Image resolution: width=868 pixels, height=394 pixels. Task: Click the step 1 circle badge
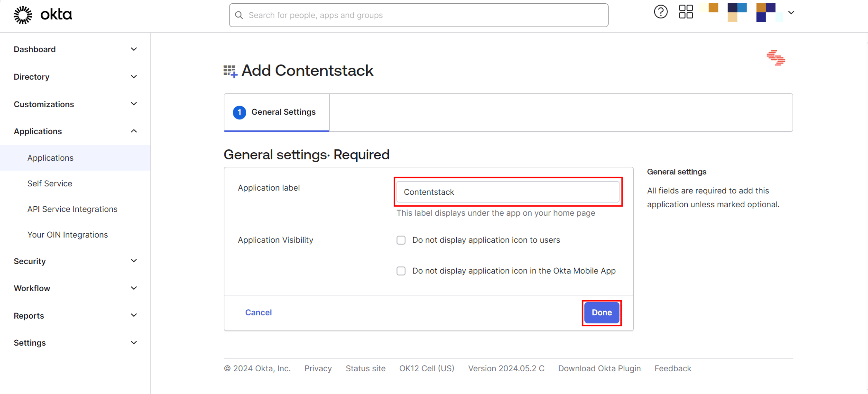(x=239, y=112)
